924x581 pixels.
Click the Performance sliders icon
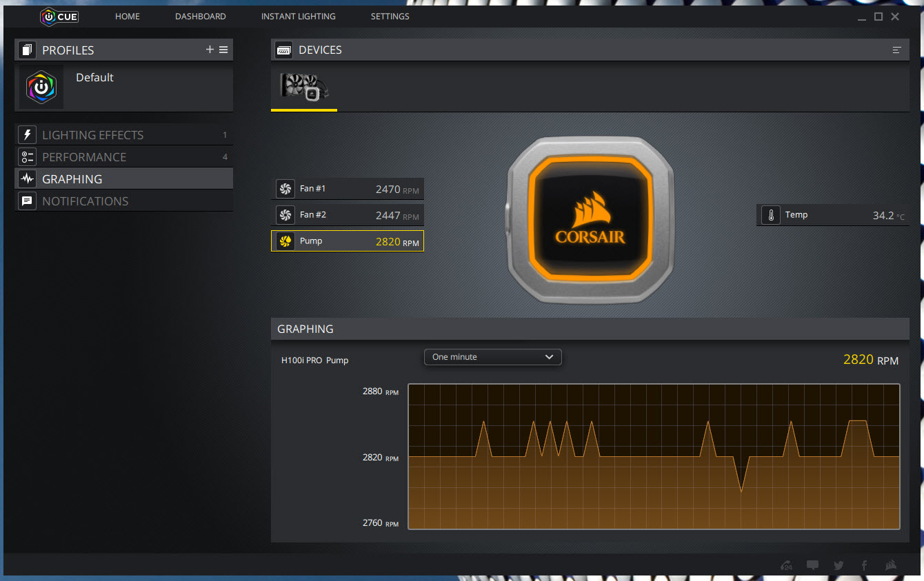click(x=28, y=157)
